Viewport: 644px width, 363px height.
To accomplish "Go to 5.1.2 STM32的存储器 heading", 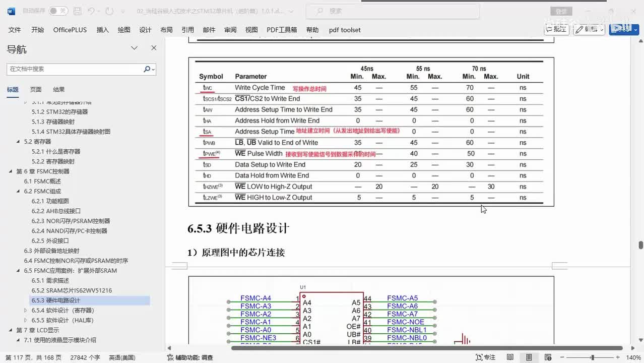I will point(60,112).
